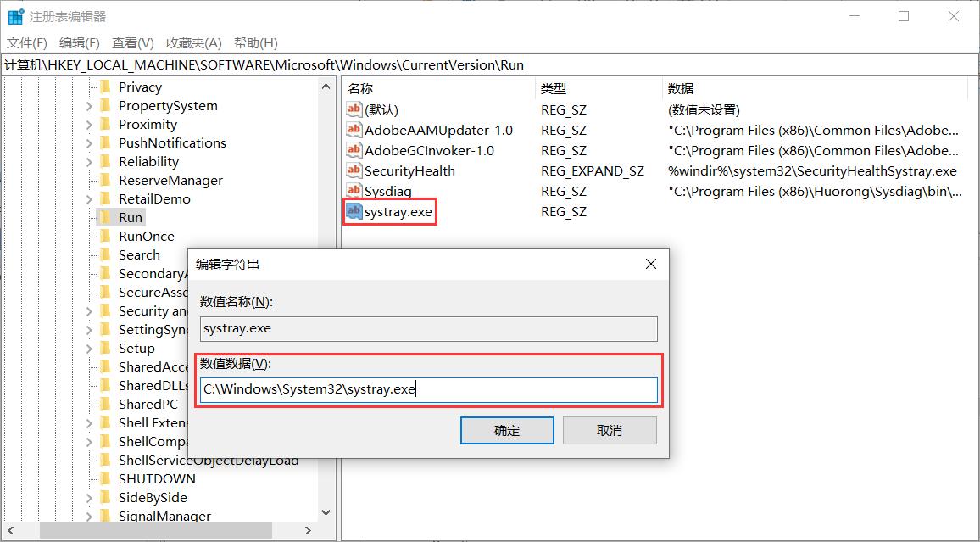Click the 数值数据 input field
980x542 pixels.
coord(428,389)
